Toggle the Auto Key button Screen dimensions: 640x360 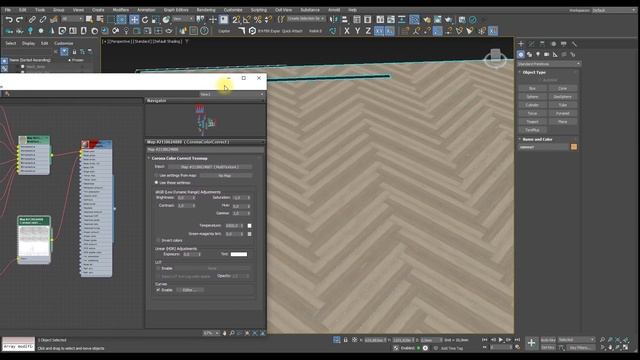click(x=548, y=340)
